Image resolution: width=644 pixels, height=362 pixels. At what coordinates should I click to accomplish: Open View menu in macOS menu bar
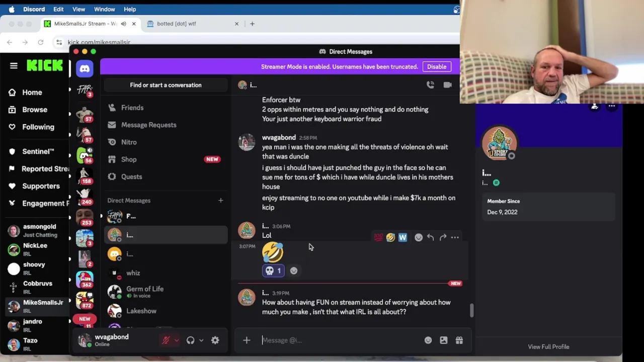79,9
